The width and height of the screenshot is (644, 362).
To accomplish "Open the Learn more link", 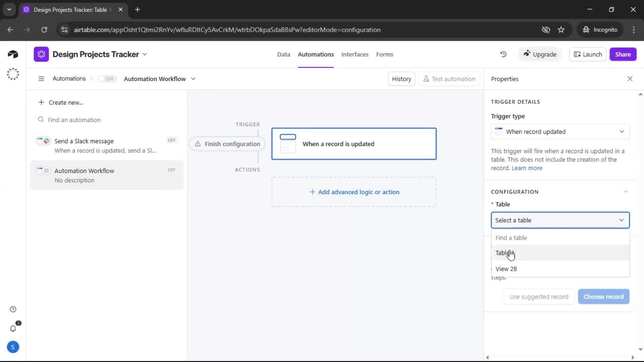I will (x=527, y=168).
